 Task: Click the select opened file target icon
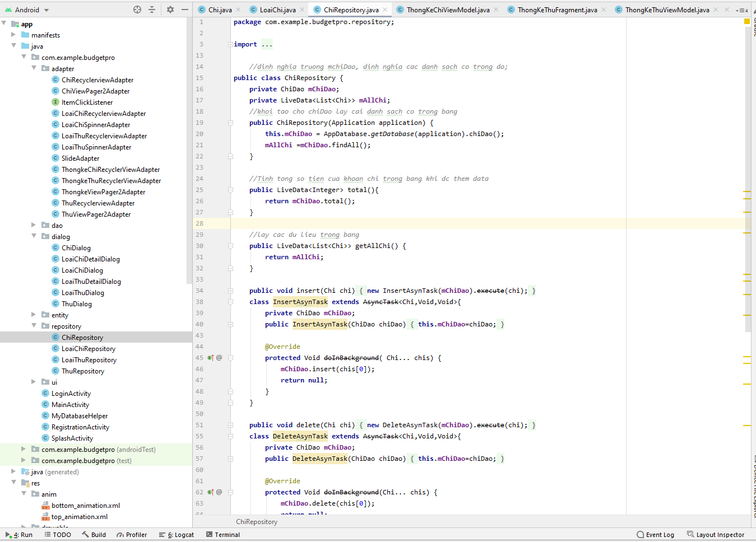coord(137,10)
